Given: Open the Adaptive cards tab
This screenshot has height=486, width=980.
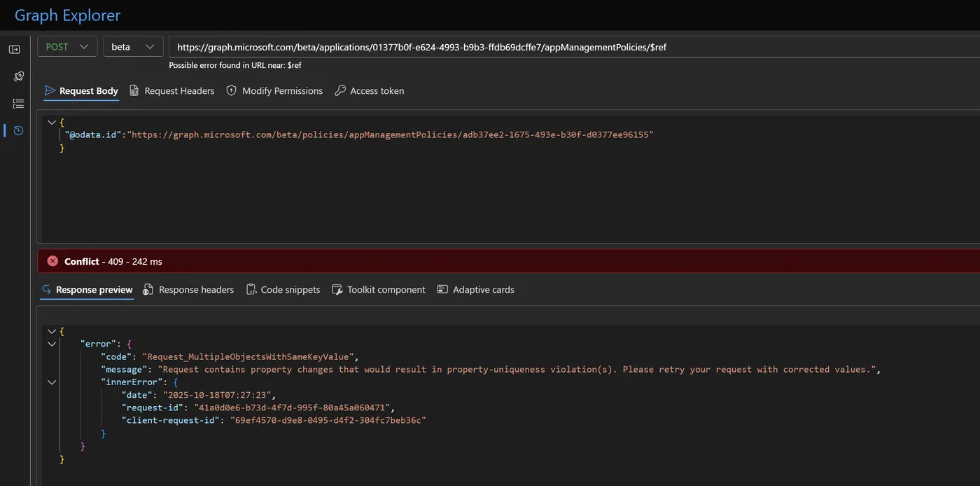Looking at the screenshot, I should pos(476,290).
